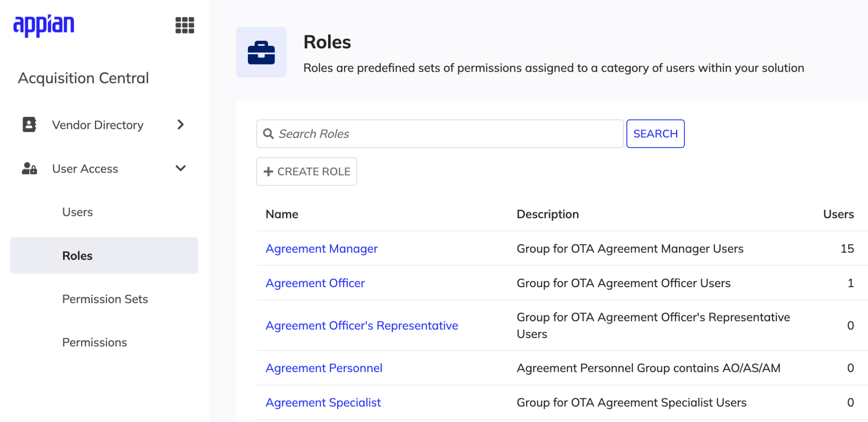
Task: Click the SEARCH button
Action: pos(655,134)
